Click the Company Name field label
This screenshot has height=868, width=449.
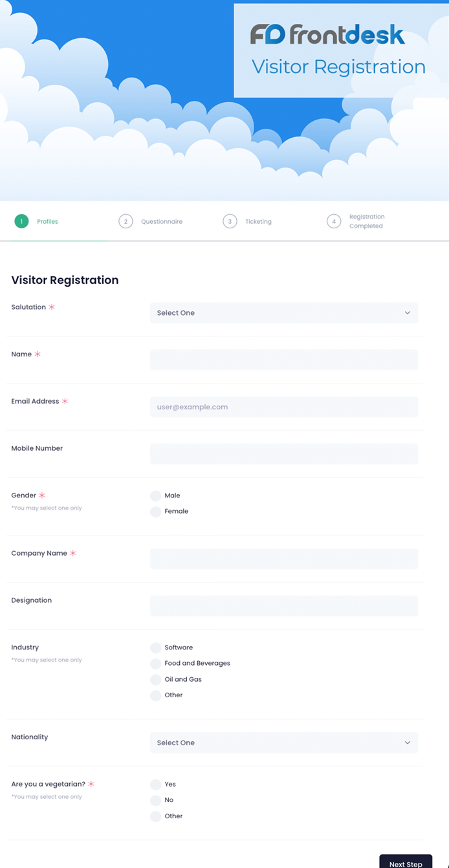pyautogui.click(x=39, y=553)
